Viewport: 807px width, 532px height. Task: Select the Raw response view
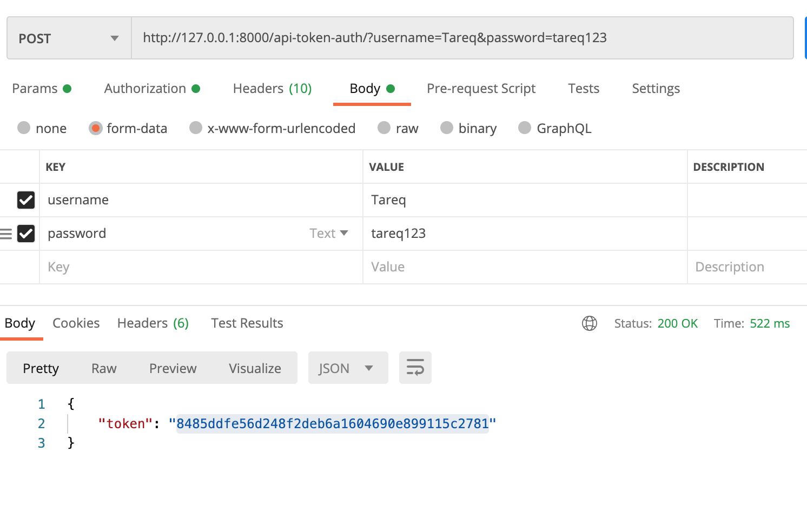click(104, 368)
